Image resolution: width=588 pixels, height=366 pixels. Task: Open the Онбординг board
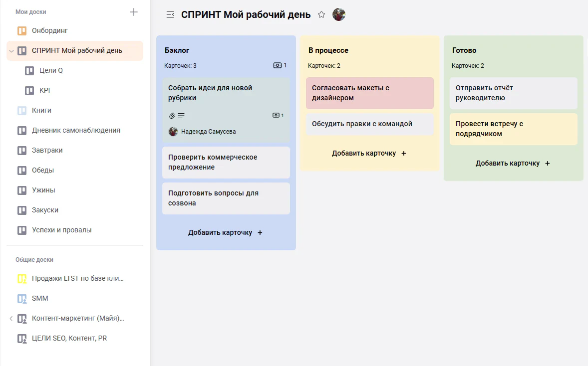pos(50,31)
